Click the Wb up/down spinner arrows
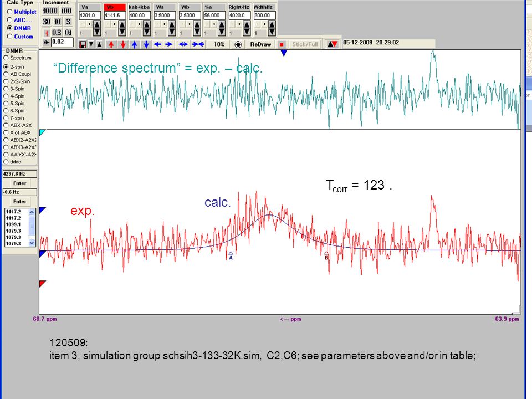The image size is (532, 399). 197,28
